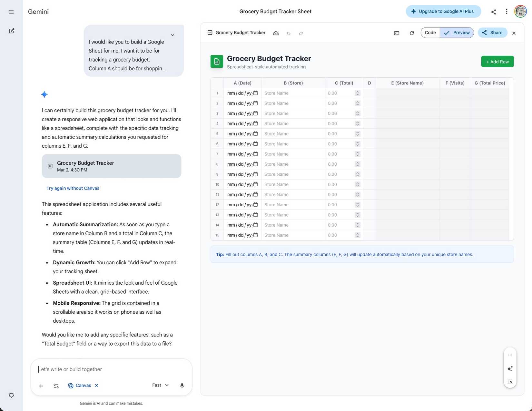Switch canvas to Preview view

(457, 33)
